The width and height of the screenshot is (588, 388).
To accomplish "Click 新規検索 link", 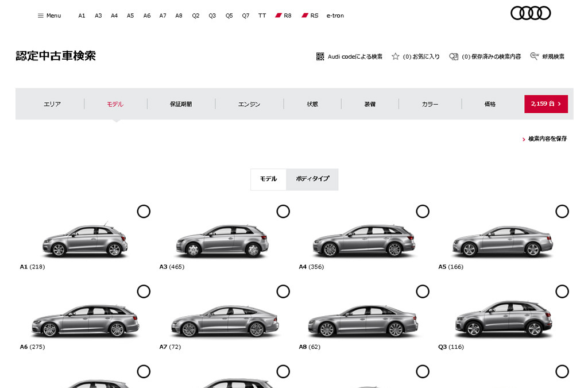I will coord(553,57).
